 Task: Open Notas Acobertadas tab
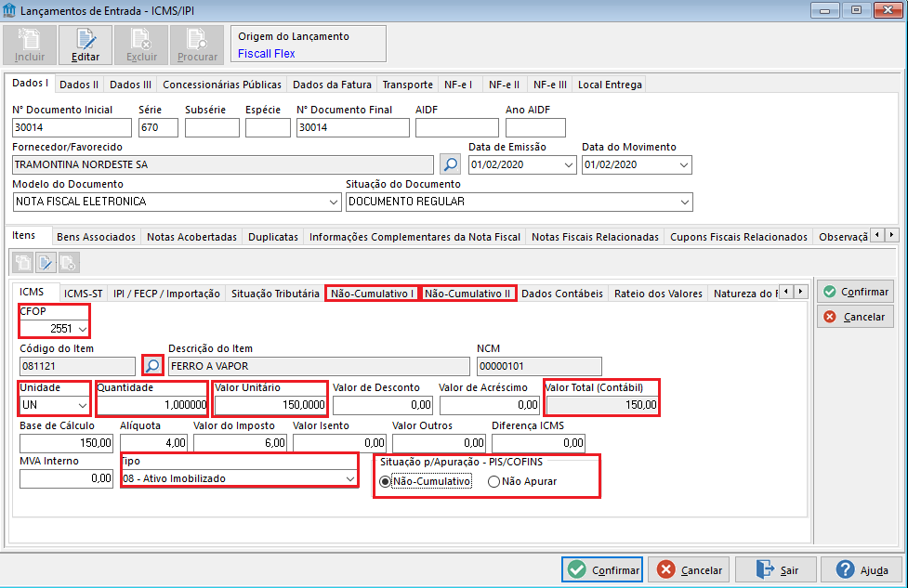[191, 237]
